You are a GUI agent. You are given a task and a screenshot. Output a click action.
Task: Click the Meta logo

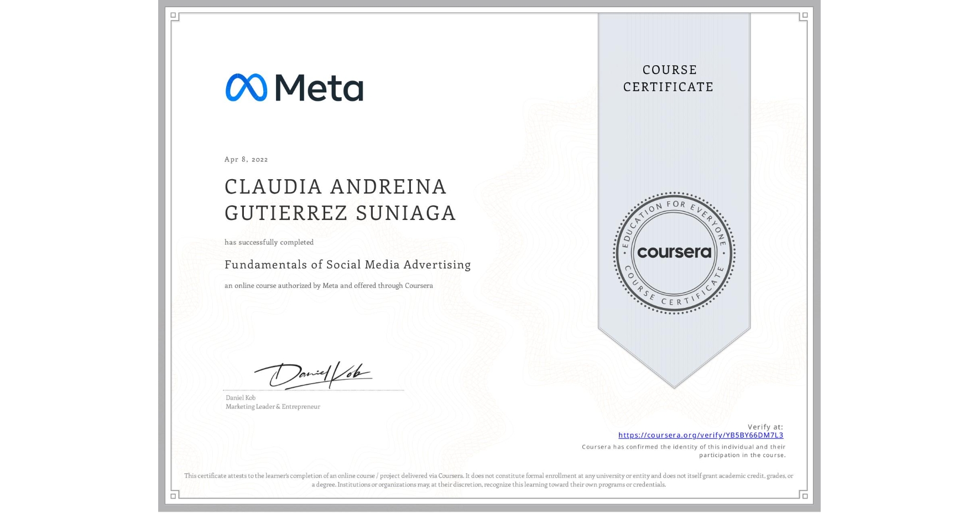(294, 87)
